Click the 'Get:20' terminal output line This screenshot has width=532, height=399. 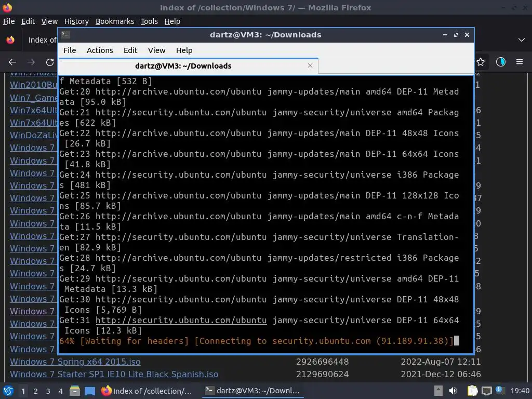(259, 97)
